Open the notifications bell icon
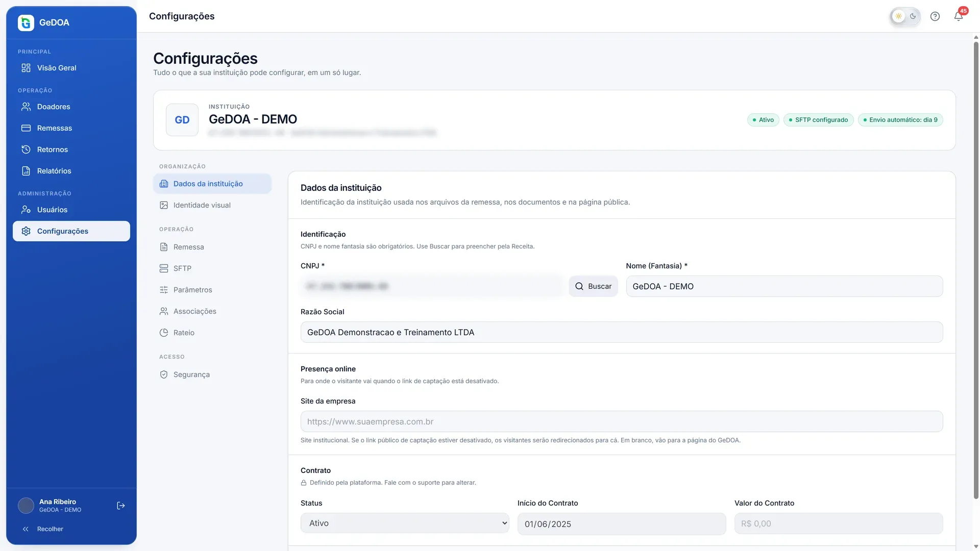Viewport: 980px width, 551px height. [959, 16]
